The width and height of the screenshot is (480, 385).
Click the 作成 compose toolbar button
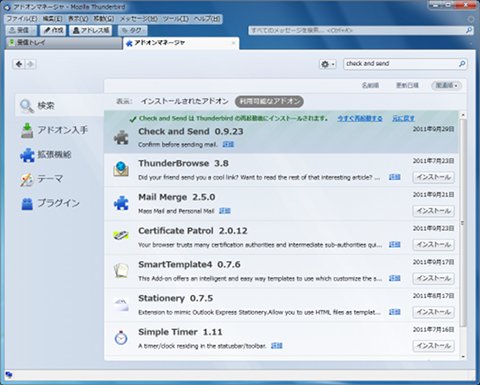(53, 30)
